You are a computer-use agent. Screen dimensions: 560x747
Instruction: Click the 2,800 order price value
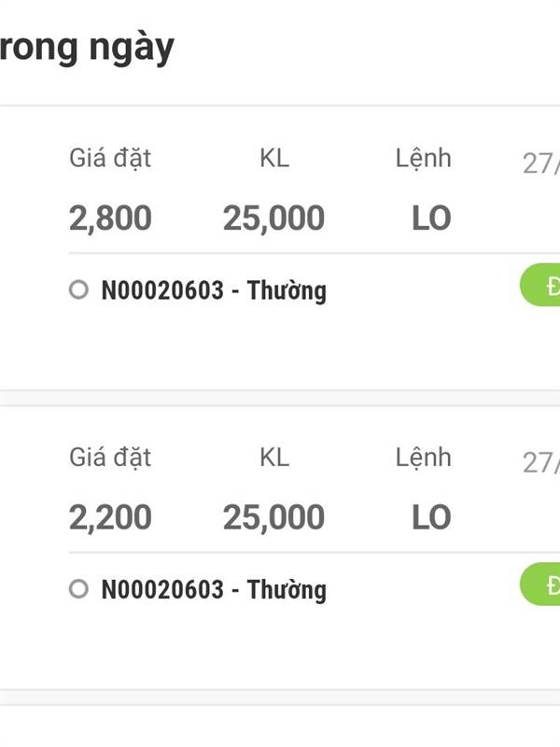110,218
